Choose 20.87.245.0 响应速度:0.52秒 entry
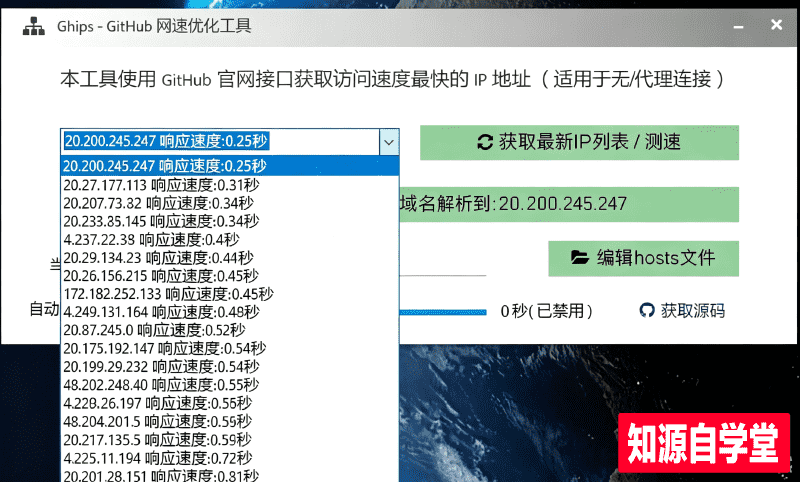Screen dimensions: 800x482 tap(230, 330)
